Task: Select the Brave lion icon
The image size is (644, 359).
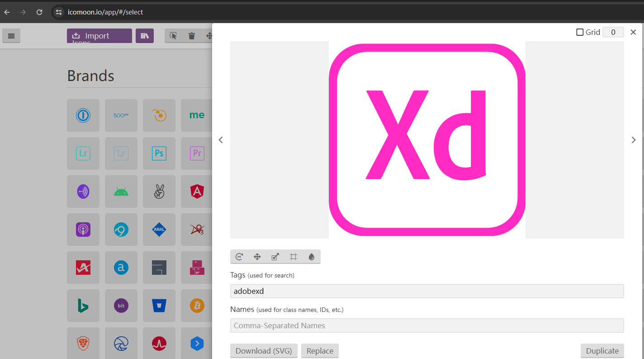Action: click(83, 343)
